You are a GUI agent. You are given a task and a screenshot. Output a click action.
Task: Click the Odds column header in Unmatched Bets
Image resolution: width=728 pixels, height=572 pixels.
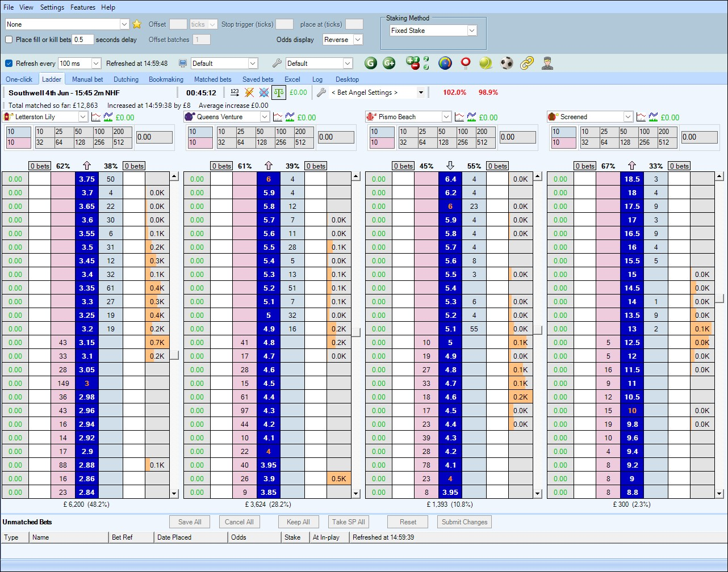[x=254, y=537]
